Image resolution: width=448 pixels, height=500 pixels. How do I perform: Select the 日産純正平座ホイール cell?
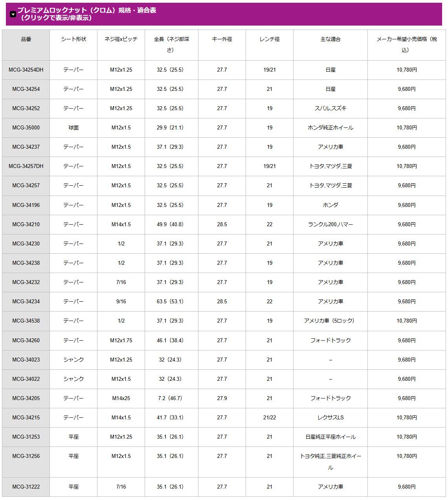click(x=330, y=437)
